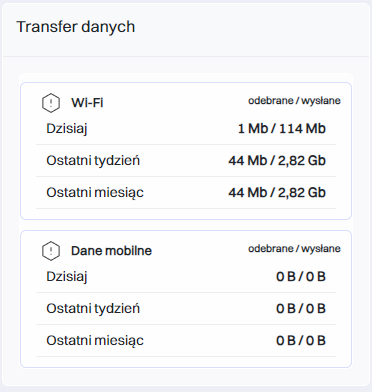This screenshot has width=372, height=392.
Task: Click Dane mobilne Ostatni tydzień 0 B value
Action: [301, 309]
